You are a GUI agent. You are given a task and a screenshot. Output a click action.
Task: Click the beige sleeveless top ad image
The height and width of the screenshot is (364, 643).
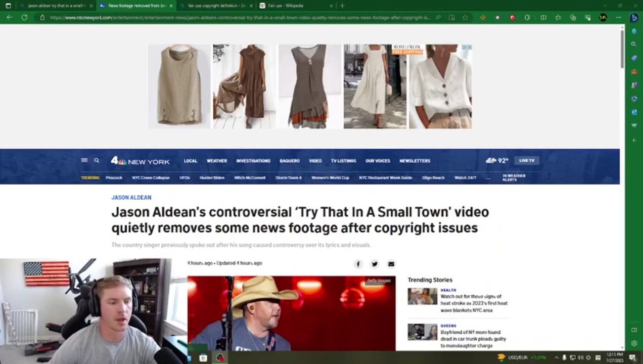point(179,86)
